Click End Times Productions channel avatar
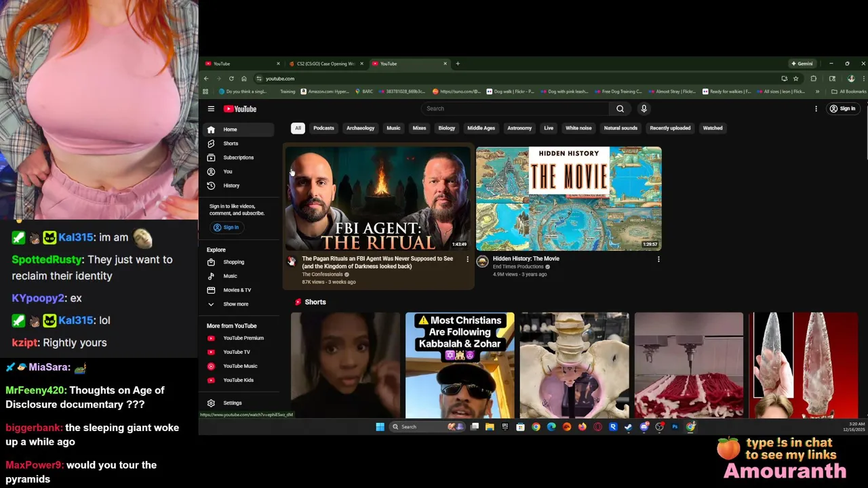 [x=482, y=262]
